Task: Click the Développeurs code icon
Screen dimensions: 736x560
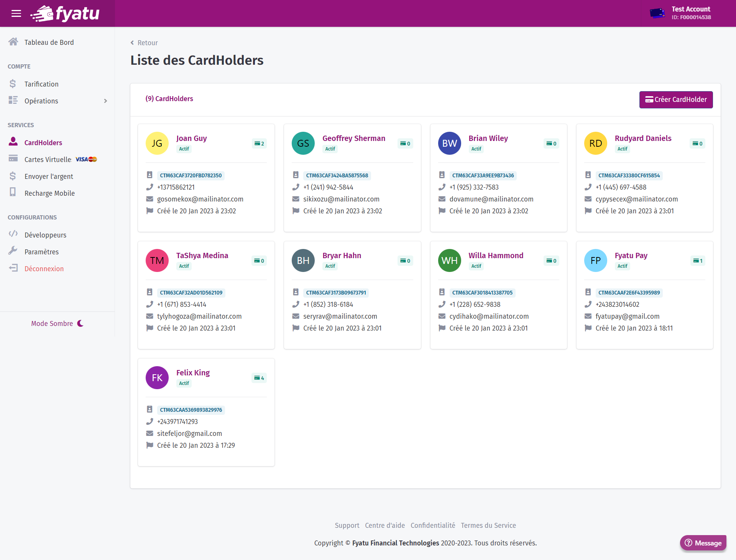Action: pos(13,234)
